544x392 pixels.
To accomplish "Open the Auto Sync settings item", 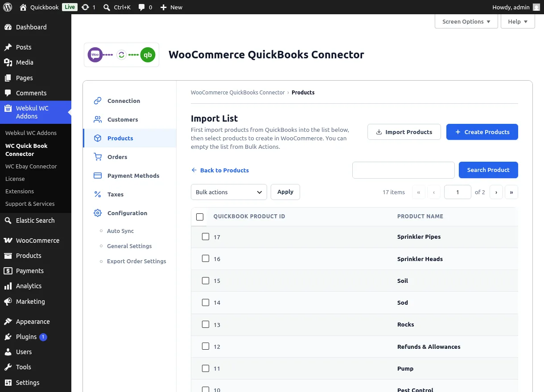I will coord(120,231).
